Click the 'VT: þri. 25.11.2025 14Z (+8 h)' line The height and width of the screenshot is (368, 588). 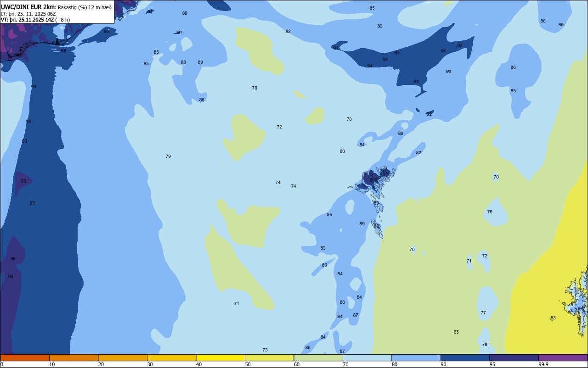click(35, 20)
